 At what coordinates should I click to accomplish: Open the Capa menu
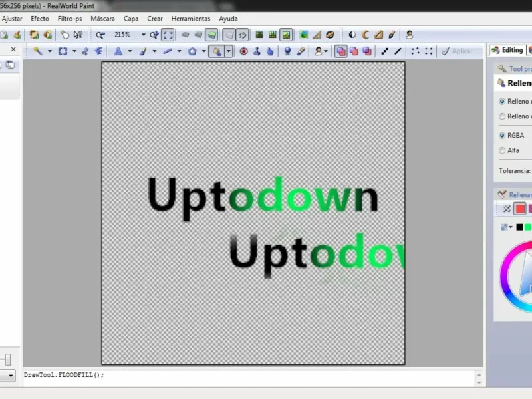(130, 19)
